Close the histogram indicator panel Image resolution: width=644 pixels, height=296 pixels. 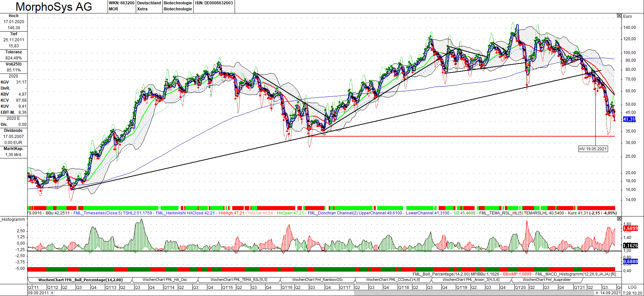point(619,219)
